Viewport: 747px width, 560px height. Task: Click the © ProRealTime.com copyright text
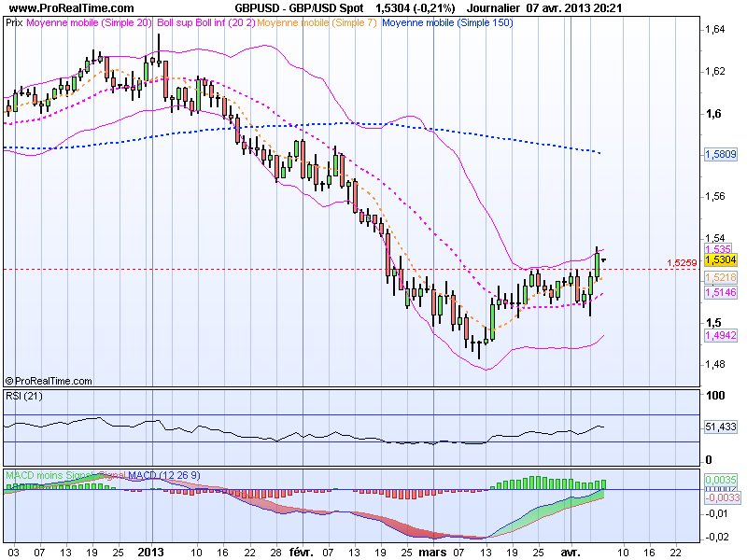coord(49,381)
